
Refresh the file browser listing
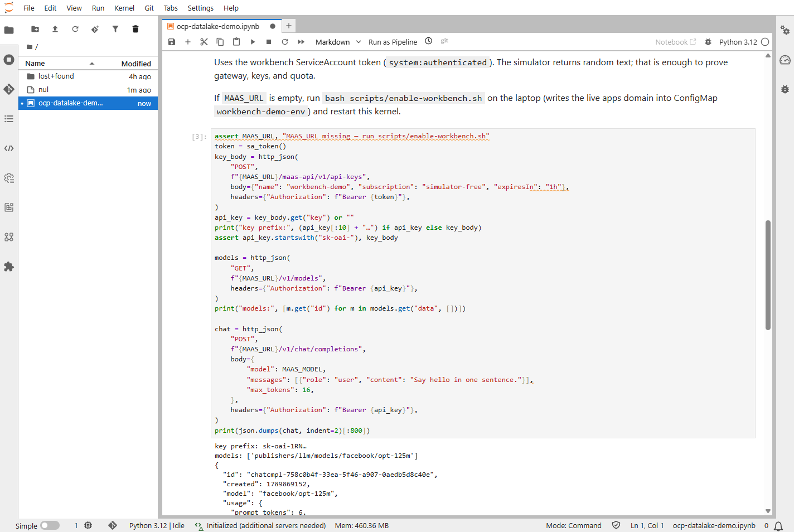click(75, 29)
